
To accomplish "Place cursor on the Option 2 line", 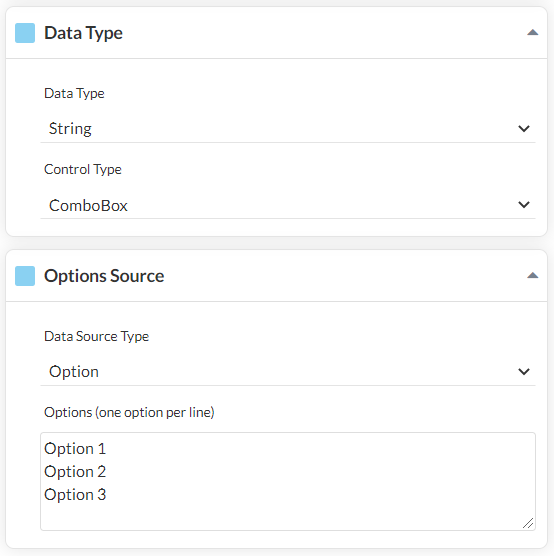I will (75, 472).
